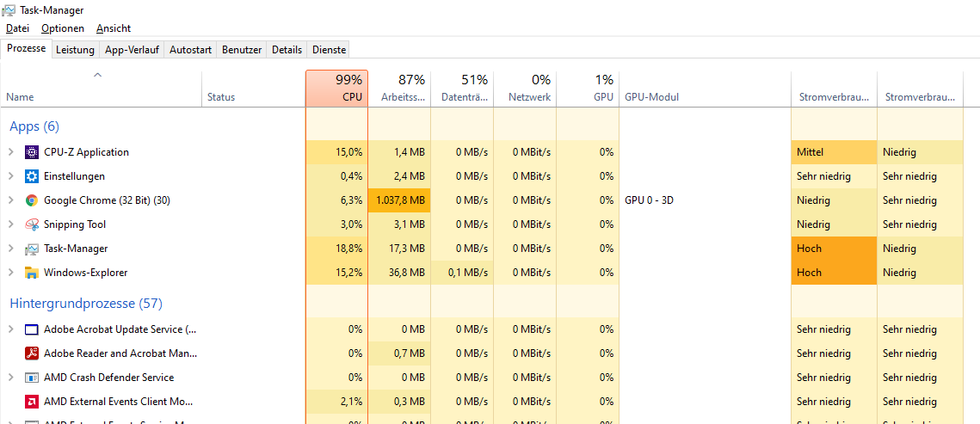Switch to the Autostart tab
Viewport: 980px width, 424px height.
(x=191, y=50)
